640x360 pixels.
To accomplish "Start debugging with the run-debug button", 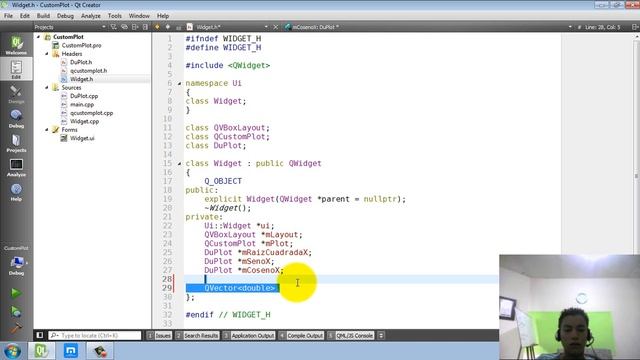I will (x=16, y=311).
